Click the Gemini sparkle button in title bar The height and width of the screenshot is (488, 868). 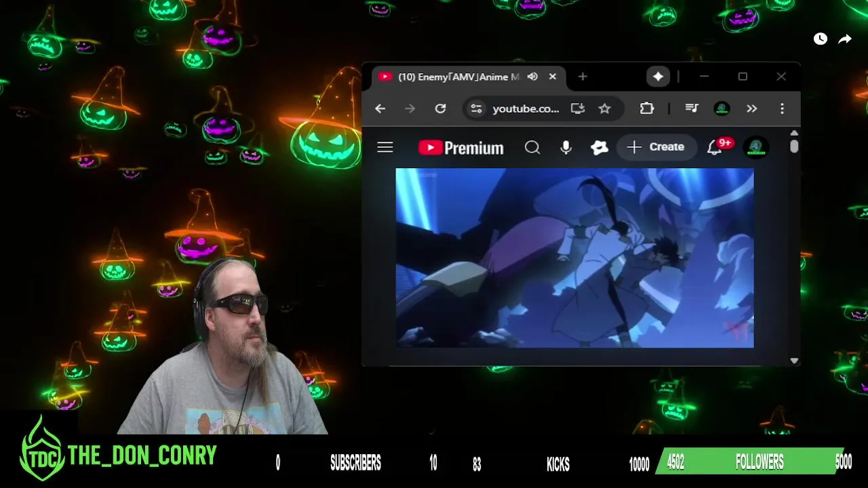point(658,77)
